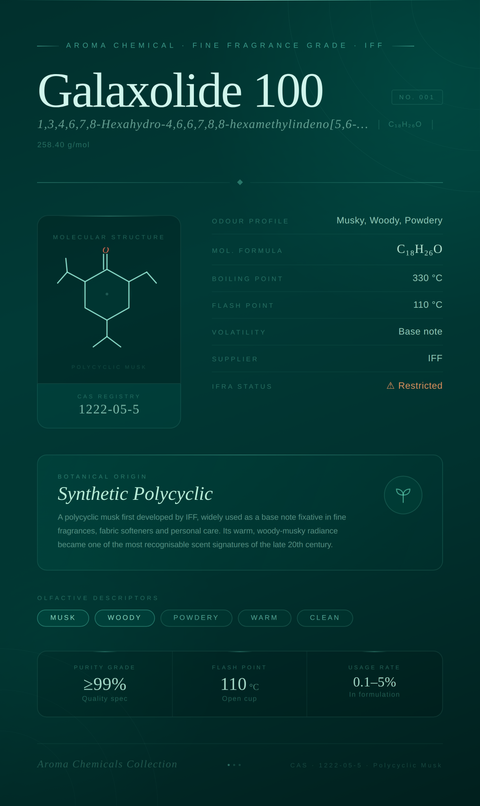Toggle the POWDERY descriptor tag

(196, 618)
